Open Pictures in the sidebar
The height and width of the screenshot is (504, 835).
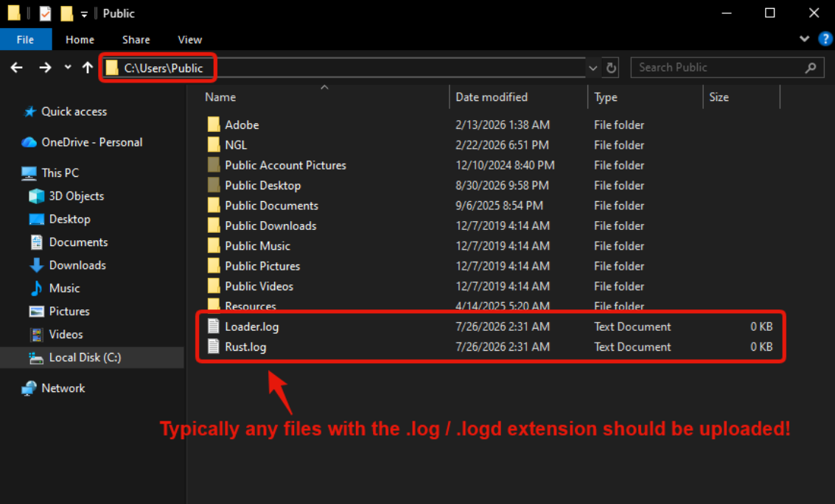click(x=69, y=311)
